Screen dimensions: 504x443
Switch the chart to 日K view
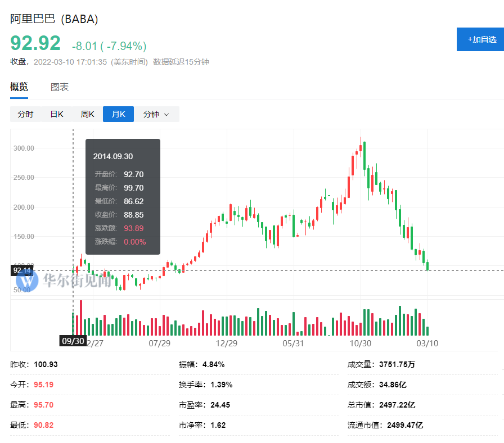coord(57,114)
